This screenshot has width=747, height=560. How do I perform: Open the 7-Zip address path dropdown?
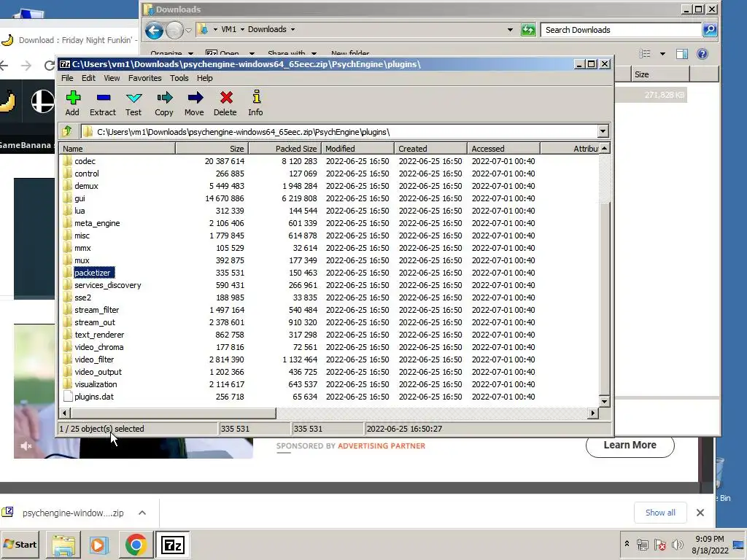(603, 131)
